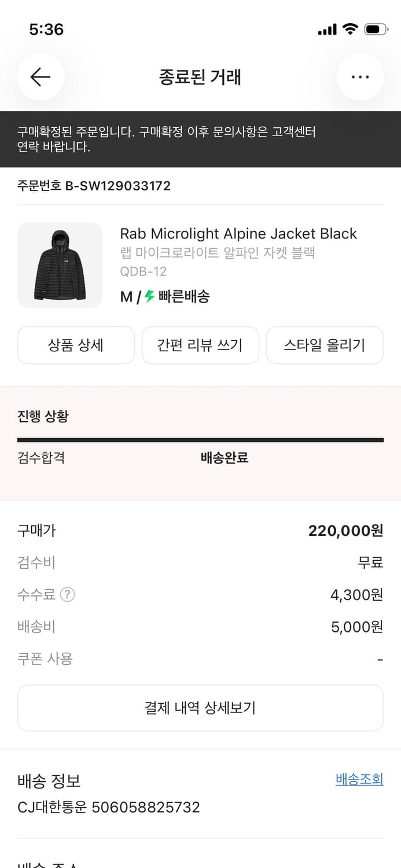The image size is (401, 868).
Task: Click 스타일 올리기 to upload style
Action: tap(325, 345)
